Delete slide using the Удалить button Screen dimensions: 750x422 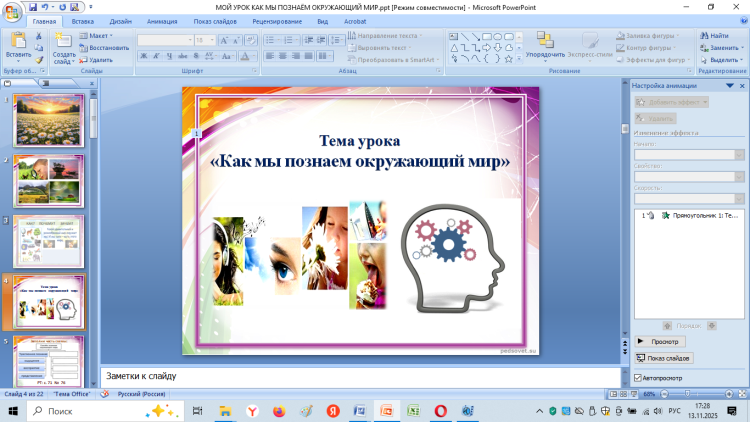pyautogui.click(x=97, y=60)
